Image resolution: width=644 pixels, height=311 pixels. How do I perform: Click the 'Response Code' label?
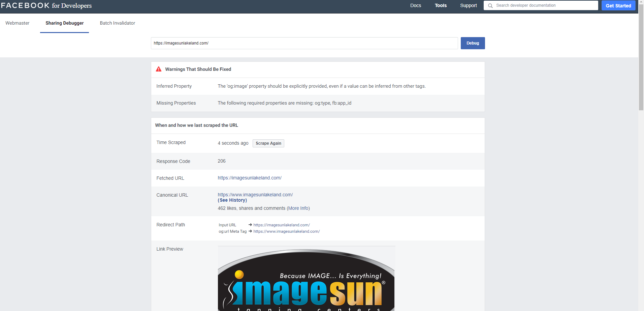(x=173, y=161)
